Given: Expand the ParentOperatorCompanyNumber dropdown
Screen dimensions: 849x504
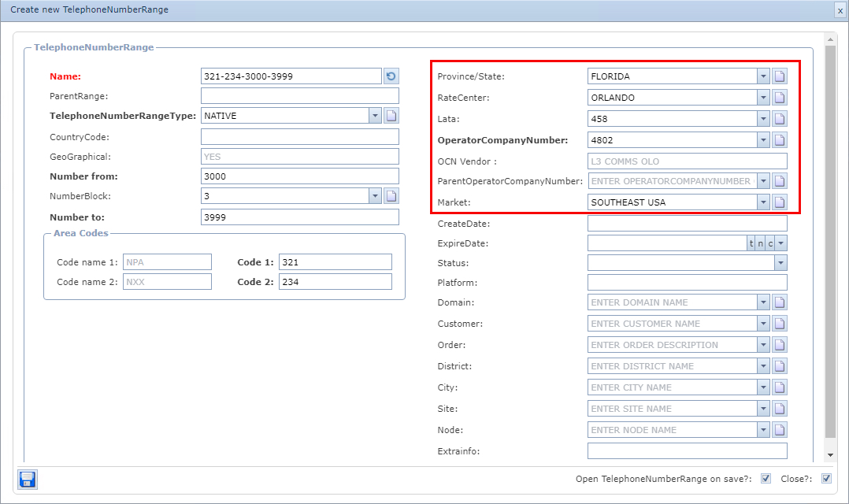Looking at the screenshot, I should (x=763, y=181).
